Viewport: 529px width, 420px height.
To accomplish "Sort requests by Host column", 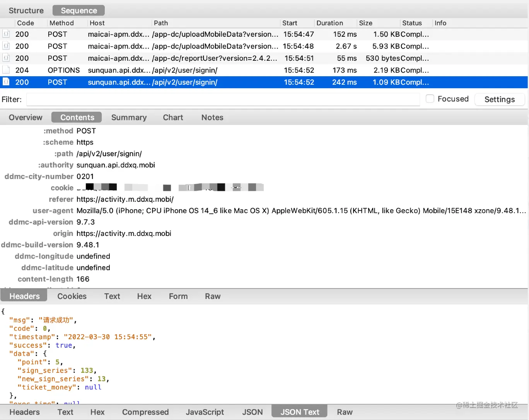I will pyautogui.click(x=97, y=23).
